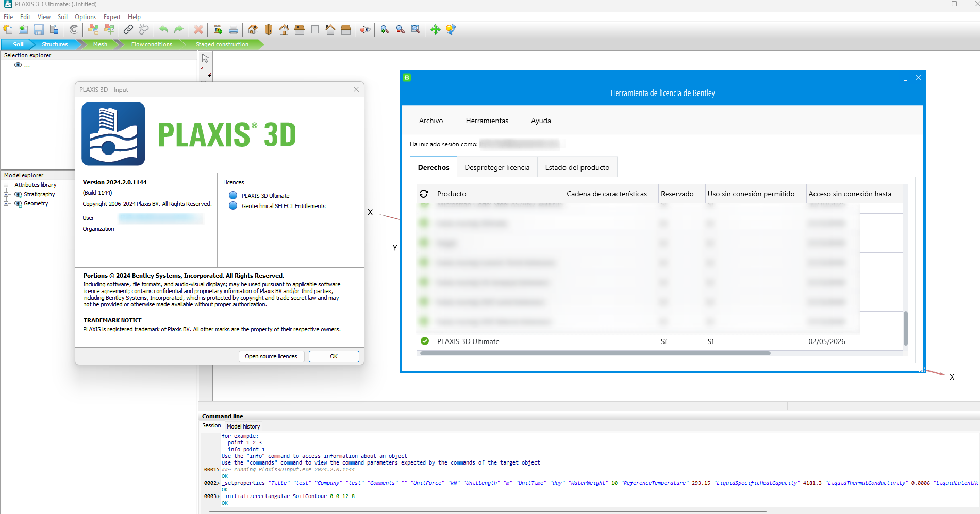The image size is (980, 514).
Task: Open the Expert menu
Action: [x=112, y=17]
